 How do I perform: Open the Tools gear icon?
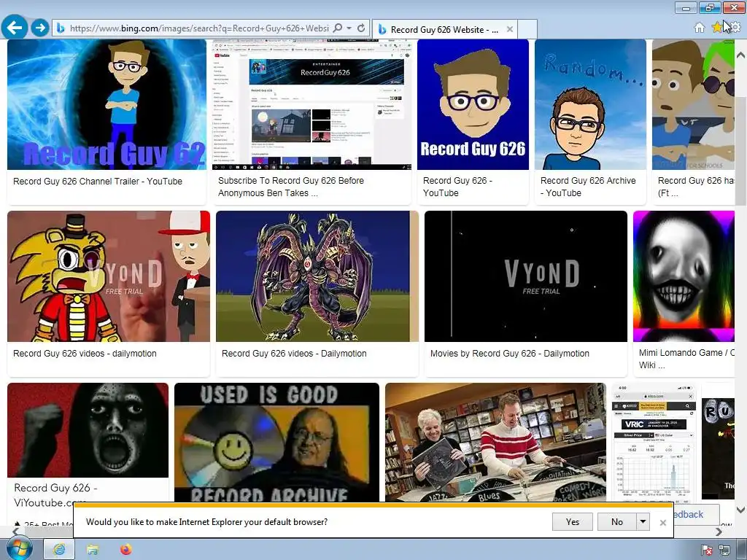(736, 28)
